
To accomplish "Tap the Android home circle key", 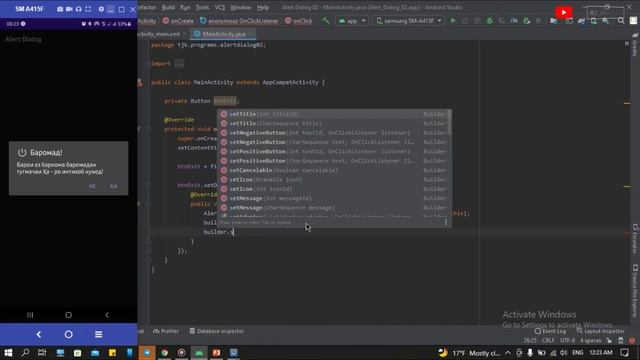I will coord(69,315).
